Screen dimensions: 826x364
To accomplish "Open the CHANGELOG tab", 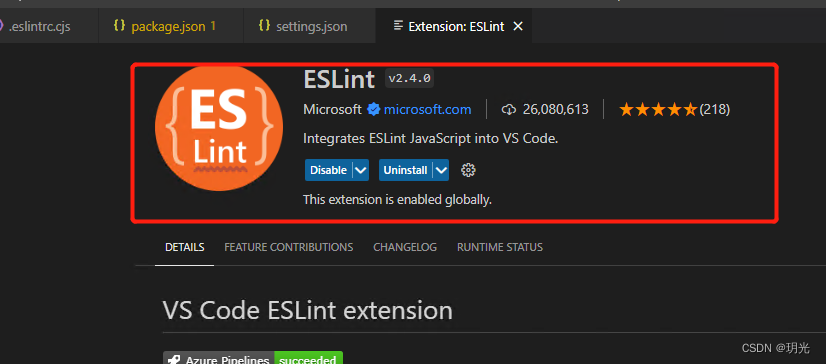I will [405, 247].
